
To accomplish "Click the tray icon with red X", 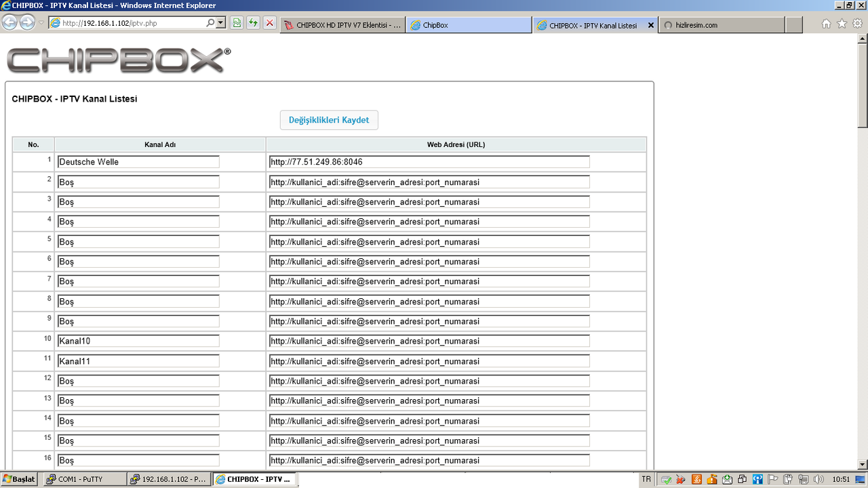I will (681, 480).
